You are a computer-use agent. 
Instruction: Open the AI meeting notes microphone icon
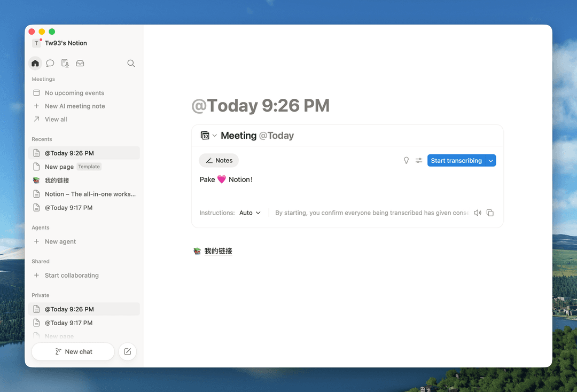click(65, 63)
